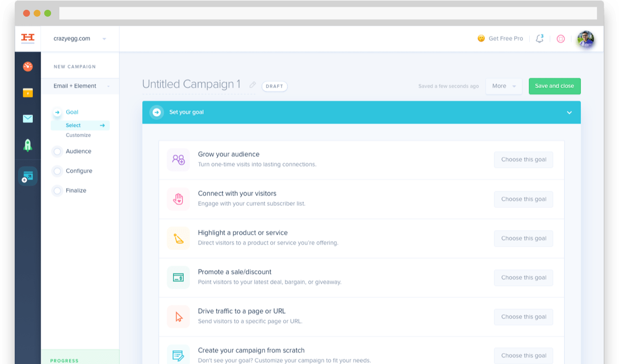The image size is (619, 364).
Task: Click the emoji next to Get Free Pro
Action: 481,38
